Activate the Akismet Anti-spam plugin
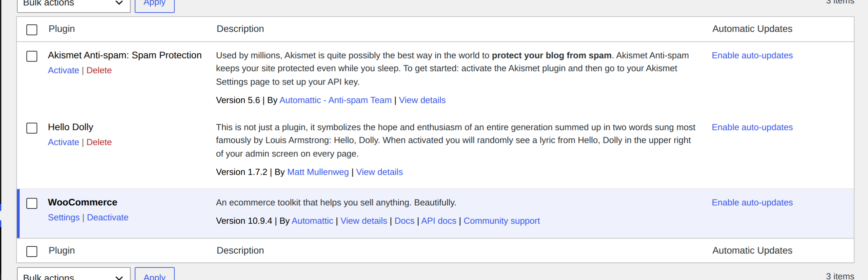The height and width of the screenshot is (280, 868). [x=63, y=70]
